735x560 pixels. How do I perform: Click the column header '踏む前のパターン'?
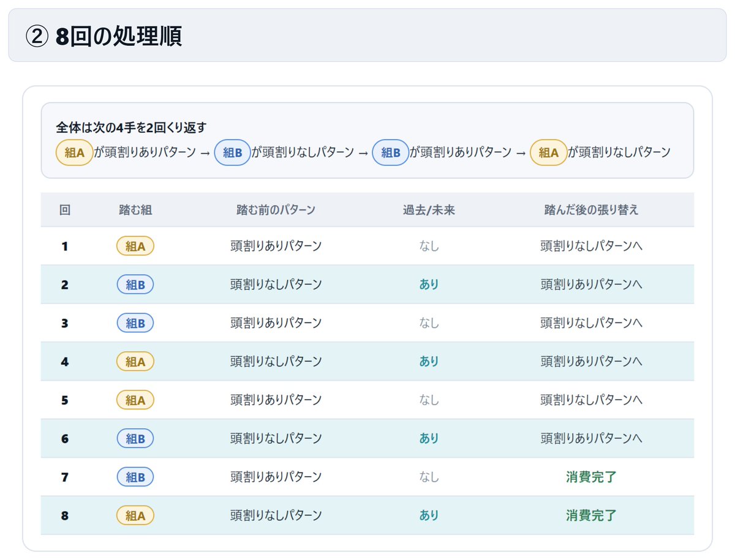276,210
